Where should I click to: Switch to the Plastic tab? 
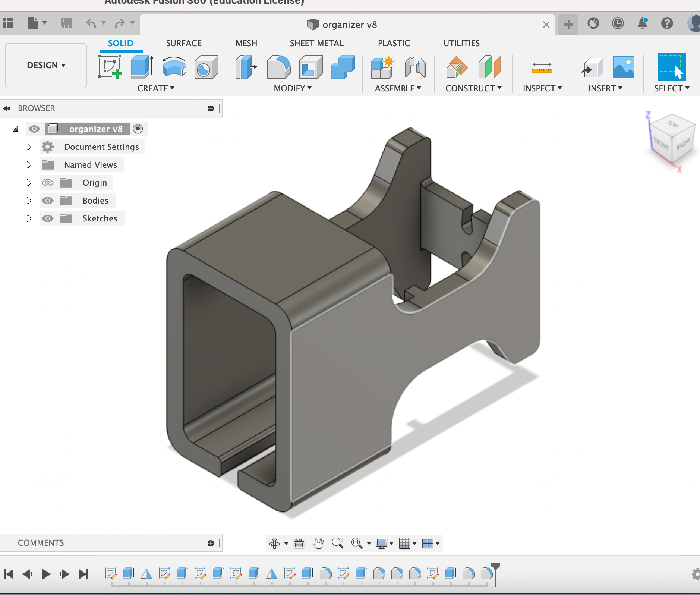coord(394,43)
